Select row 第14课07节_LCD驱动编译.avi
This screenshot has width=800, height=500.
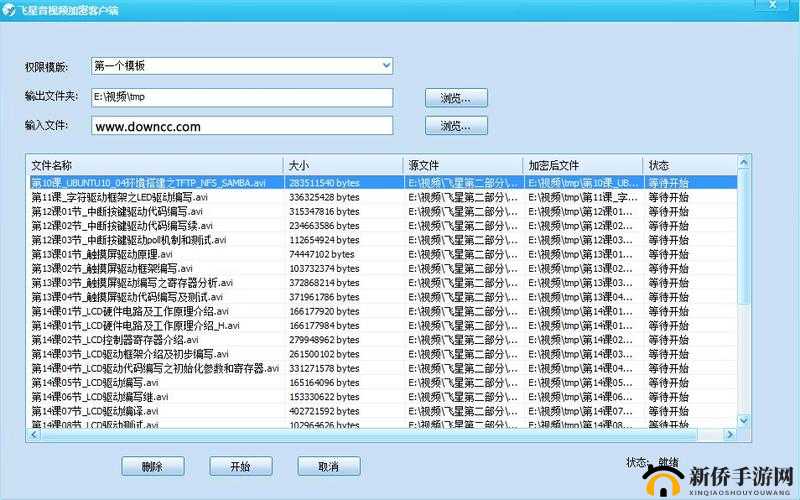[x=383, y=411]
